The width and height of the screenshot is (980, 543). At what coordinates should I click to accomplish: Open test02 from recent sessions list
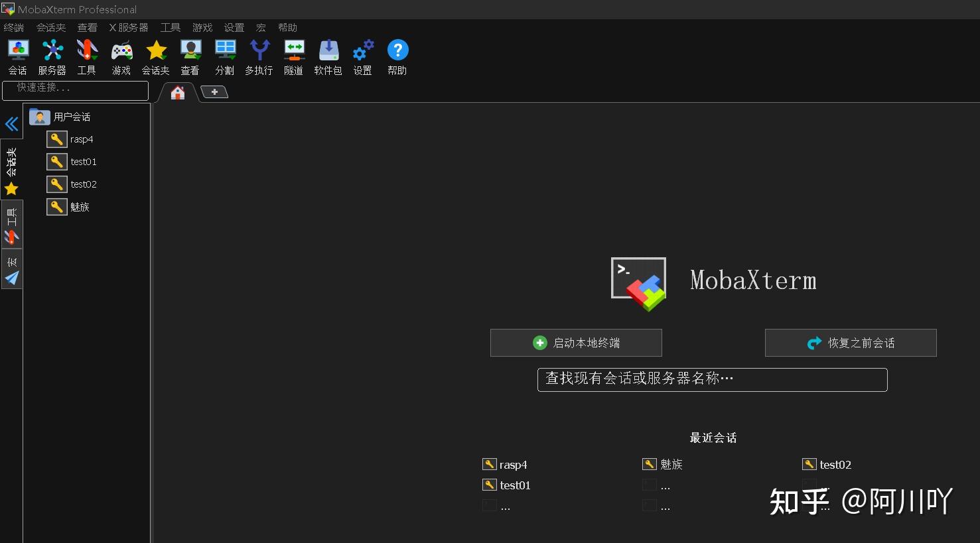pyautogui.click(x=827, y=465)
